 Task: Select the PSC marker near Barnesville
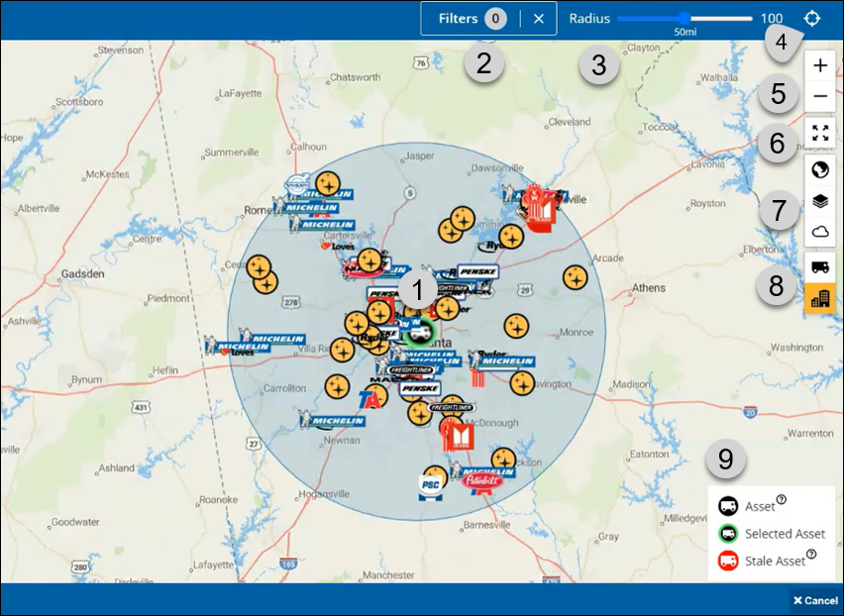click(431, 487)
